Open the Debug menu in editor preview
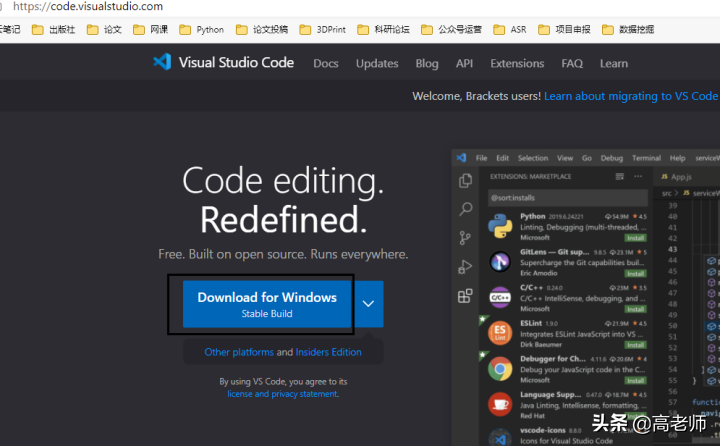Image resolution: width=720 pixels, height=446 pixels. 612,158
